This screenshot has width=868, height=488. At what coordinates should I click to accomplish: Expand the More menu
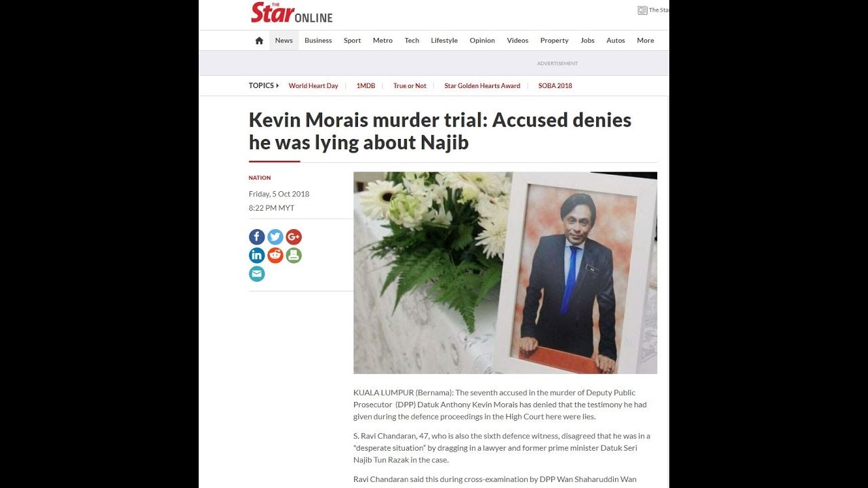coord(646,41)
